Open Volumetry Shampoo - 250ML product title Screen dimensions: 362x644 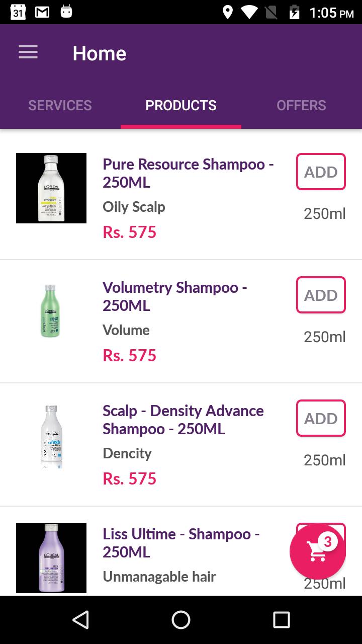click(175, 296)
